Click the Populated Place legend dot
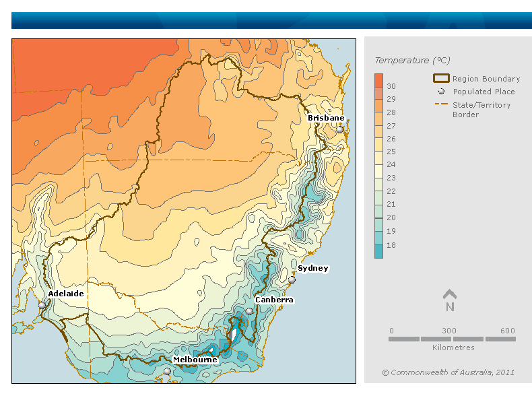Image resolution: width=532 pixels, height=400 pixels. pyautogui.click(x=441, y=92)
